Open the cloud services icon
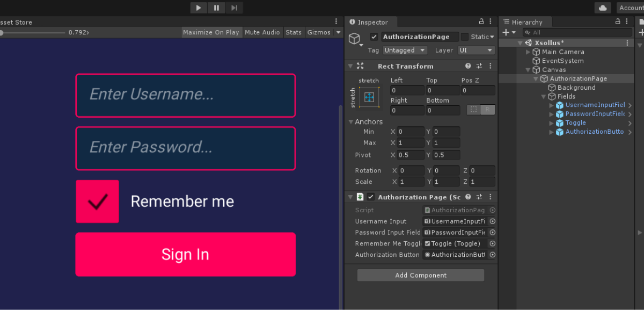This screenshot has width=644, height=310. [603, 8]
